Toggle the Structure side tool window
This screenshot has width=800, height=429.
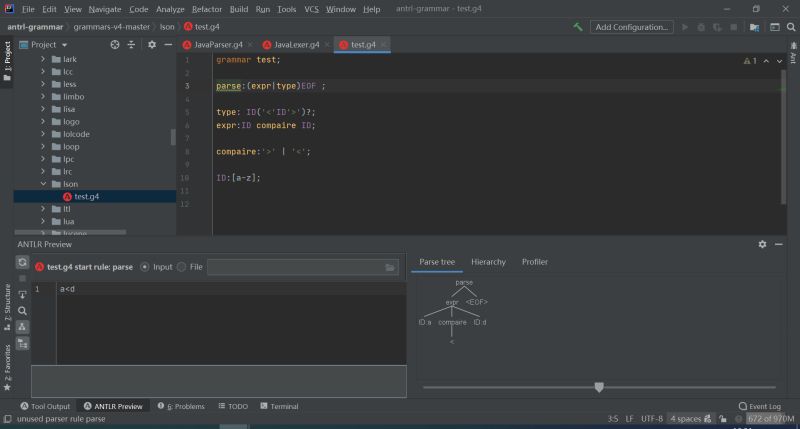(7, 307)
